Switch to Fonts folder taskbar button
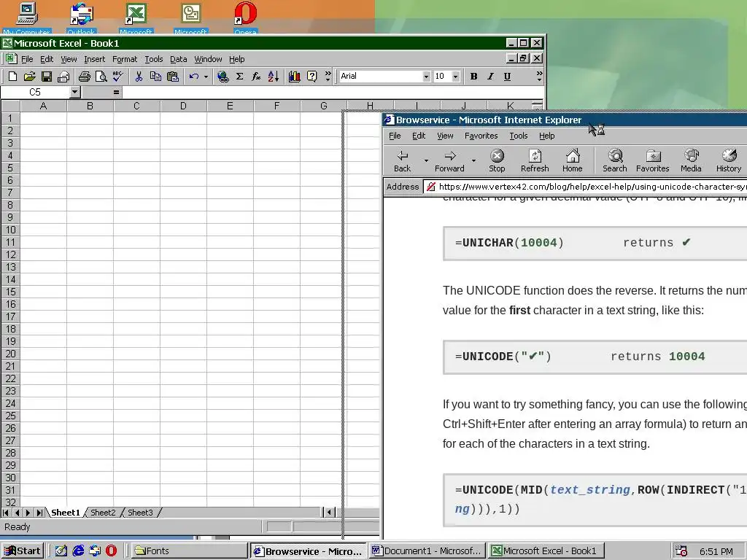747x560 pixels. 188,551
